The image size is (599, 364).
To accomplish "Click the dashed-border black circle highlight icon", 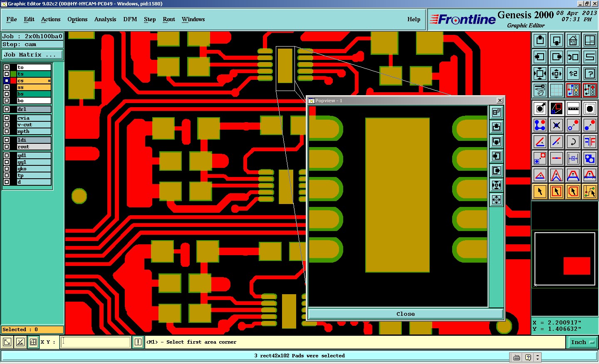I will point(590,108).
